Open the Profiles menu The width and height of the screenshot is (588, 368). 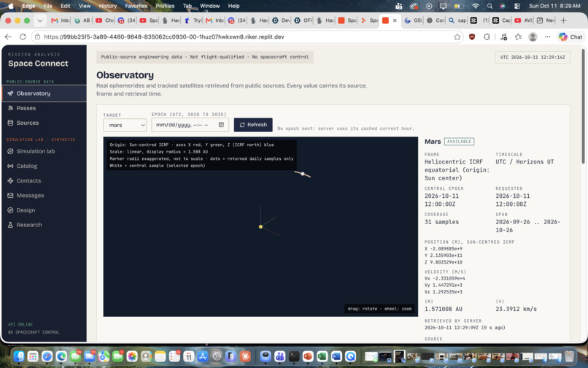[x=165, y=6]
